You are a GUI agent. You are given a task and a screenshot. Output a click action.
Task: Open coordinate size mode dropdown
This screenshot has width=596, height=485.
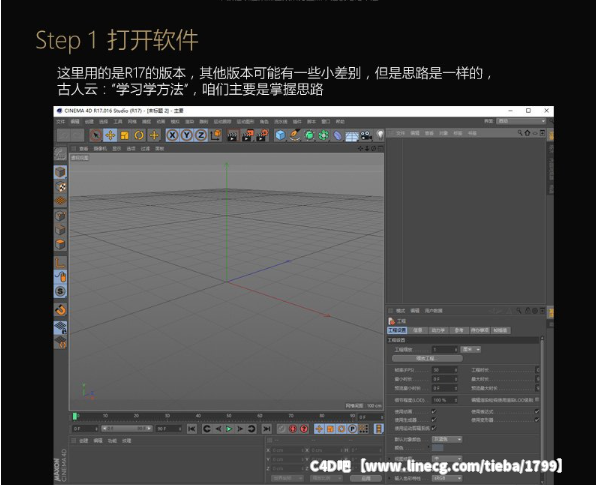327,479
